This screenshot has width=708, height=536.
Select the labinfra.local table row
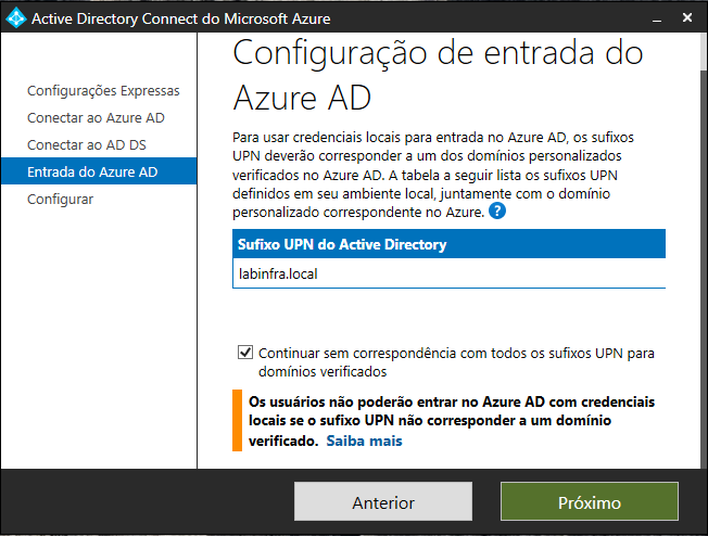point(449,274)
